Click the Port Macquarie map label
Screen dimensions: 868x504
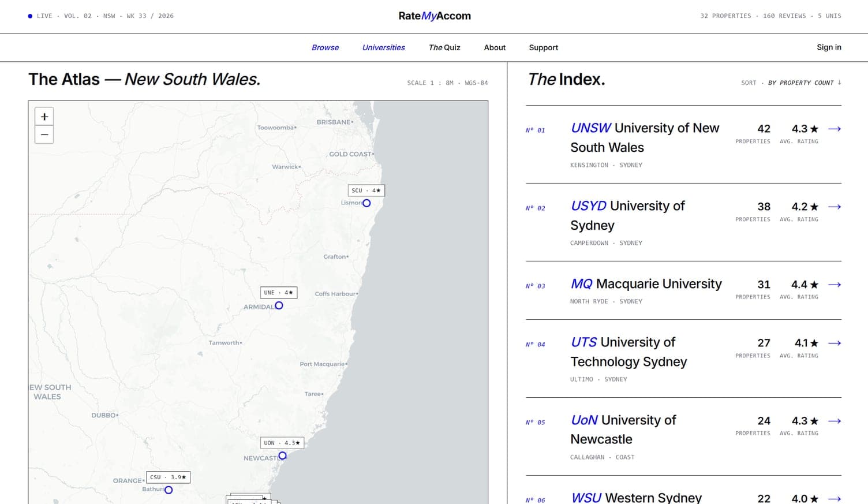tap(323, 364)
